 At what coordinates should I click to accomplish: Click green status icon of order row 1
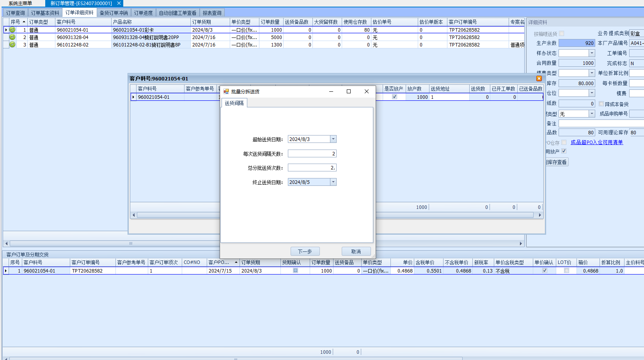[12, 30]
